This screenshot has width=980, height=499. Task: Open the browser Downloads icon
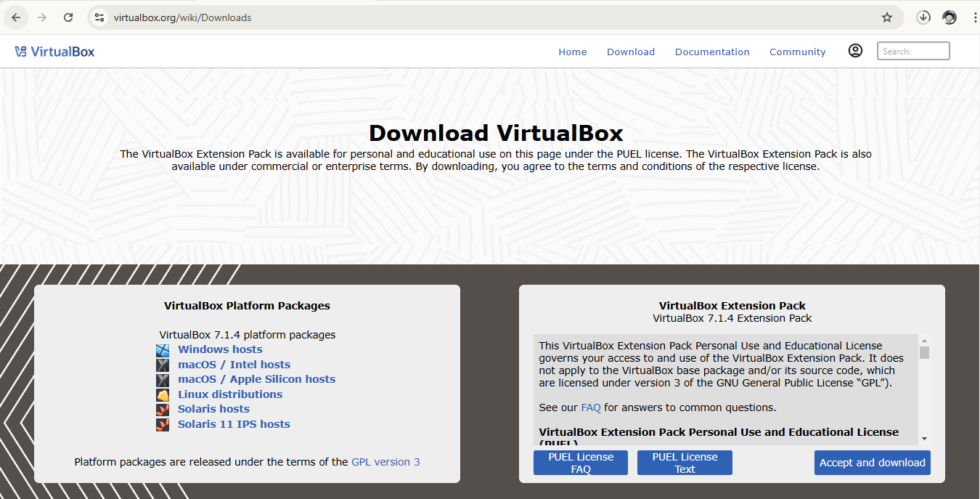(x=923, y=17)
